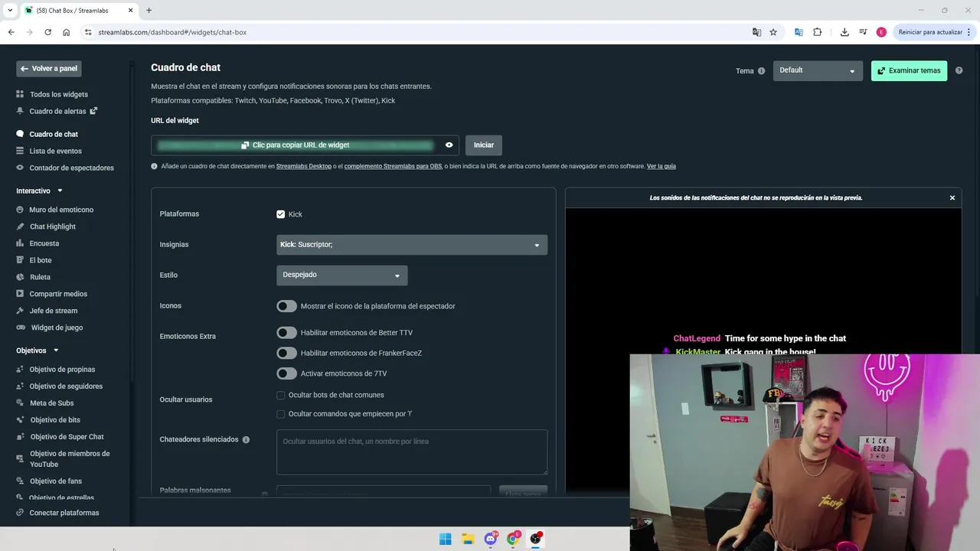Click the Chateadores silenciados text area

pyautogui.click(x=412, y=452)
